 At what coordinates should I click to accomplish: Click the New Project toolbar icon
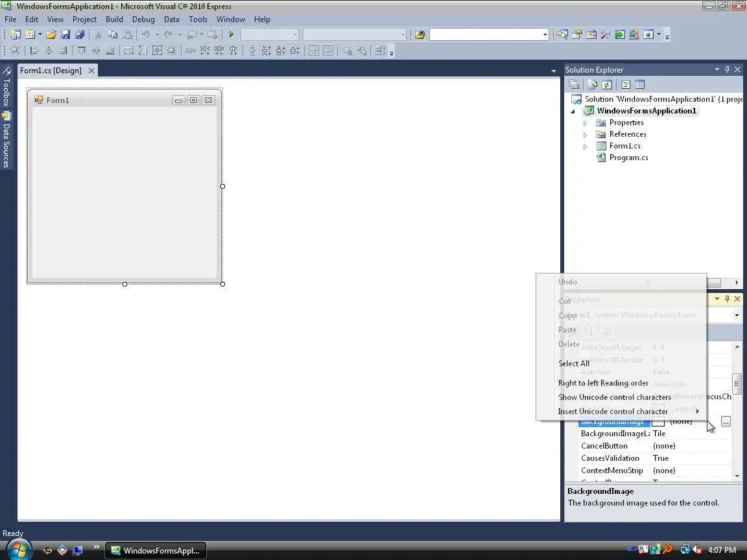coord(16,34)
